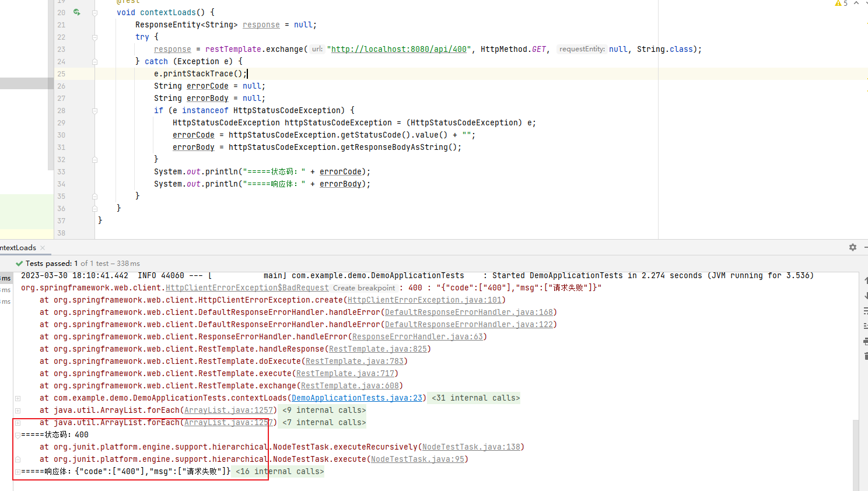Print the console output
This screenshot has height=491, width=868.
point(865,341)
